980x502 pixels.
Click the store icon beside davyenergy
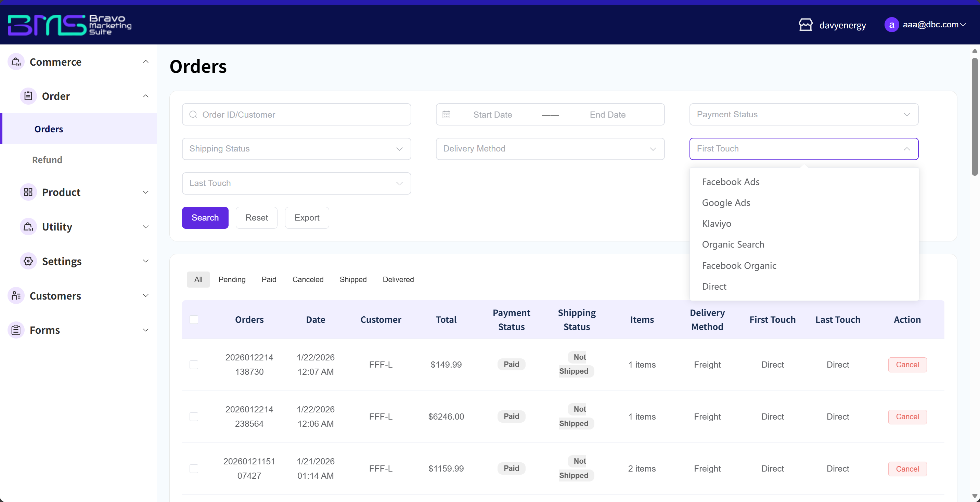click(805, 25)
